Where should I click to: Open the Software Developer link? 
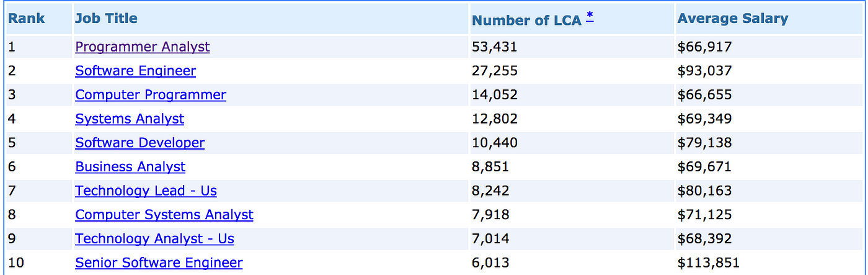[140, 143]
